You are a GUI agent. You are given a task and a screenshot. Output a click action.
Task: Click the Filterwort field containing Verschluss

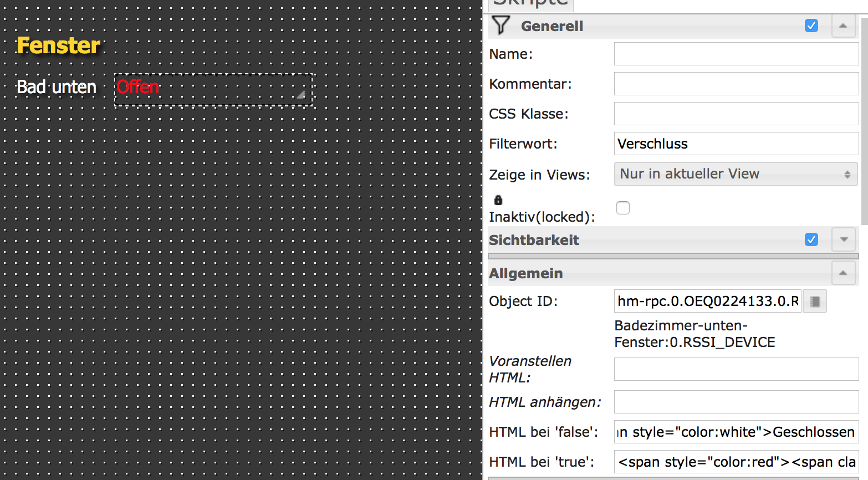[x=736, y=144]
